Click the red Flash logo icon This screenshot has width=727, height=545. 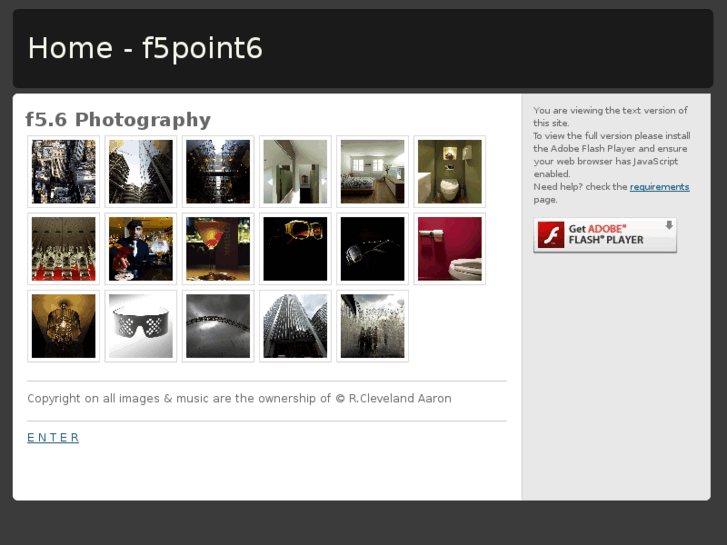tap(551, 235)
